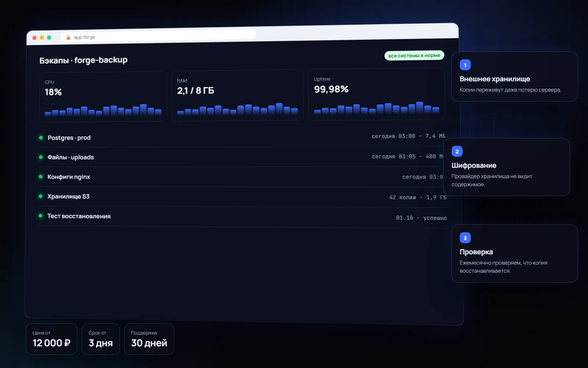Click the green status badge 'все системы в норме'
588x368 pixels.
point(414,56)
